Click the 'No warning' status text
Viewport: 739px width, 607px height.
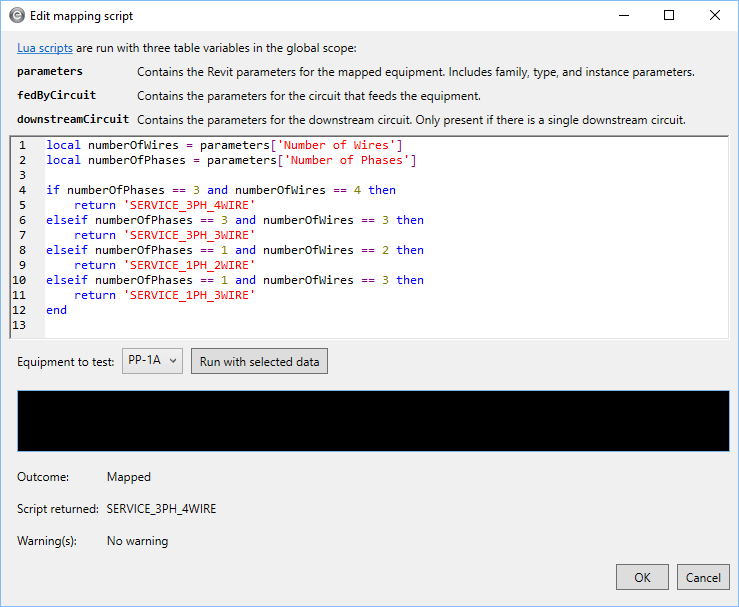[x=137, y=541]
